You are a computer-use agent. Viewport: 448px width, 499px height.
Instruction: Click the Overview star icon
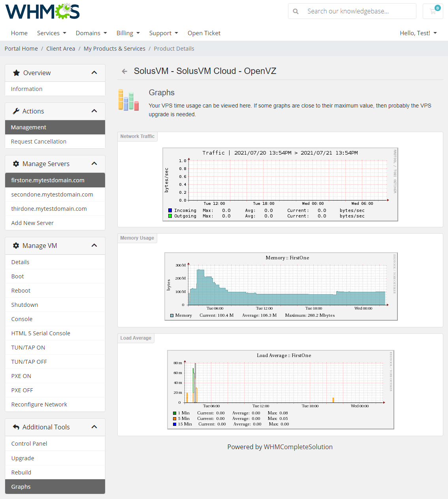tap(16, 73)
